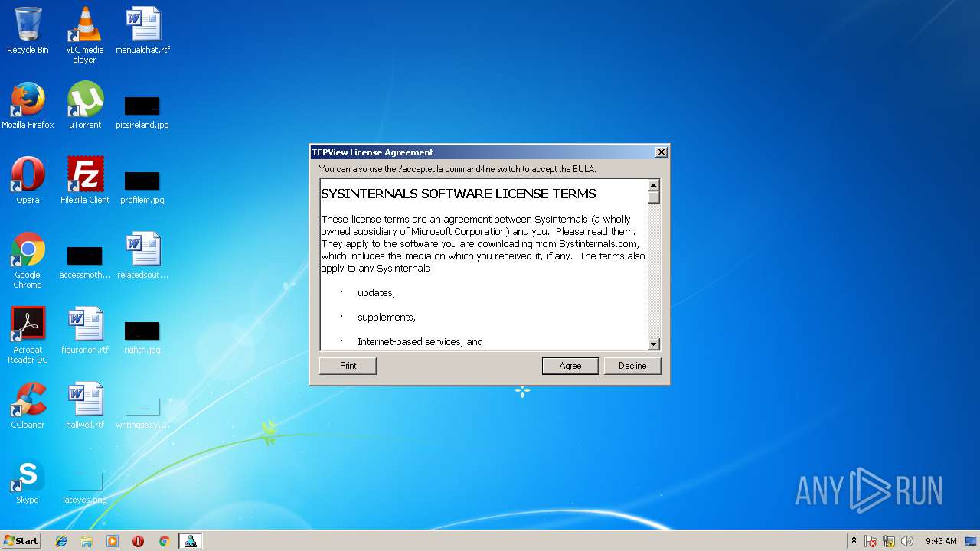Viewport: 980px width, 551px height.
Task: Open the volume speaker tray icon
Action: point(907,541)
